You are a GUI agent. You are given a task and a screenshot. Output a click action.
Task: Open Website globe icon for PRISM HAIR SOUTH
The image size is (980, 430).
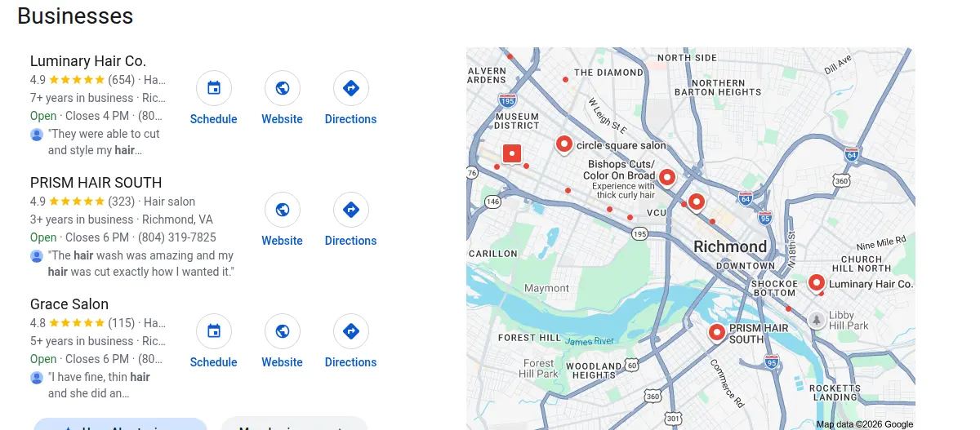click(283, 210)
